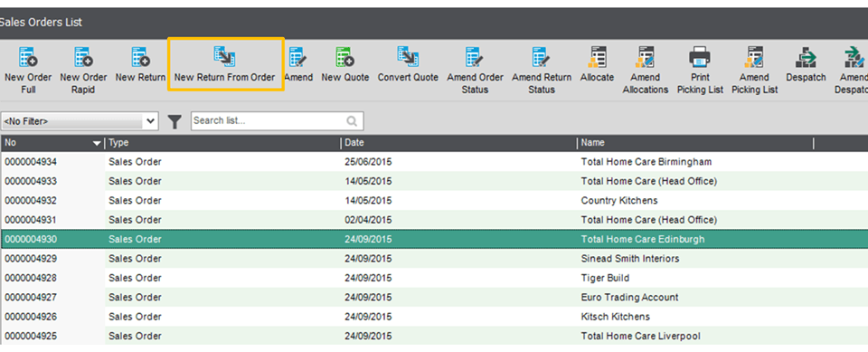
Task: Open the New Order Full icon
Action: tap(28, 70)
